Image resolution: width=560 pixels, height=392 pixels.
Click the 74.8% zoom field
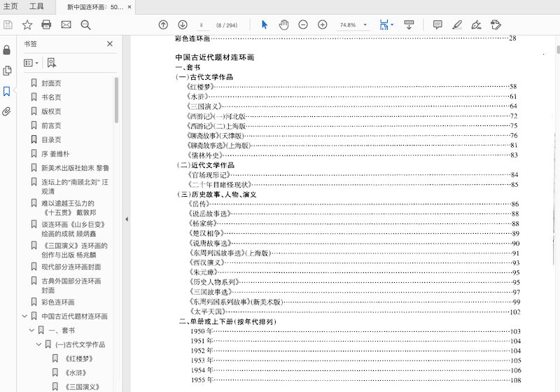pyautogui.click(x=348, y=25)
